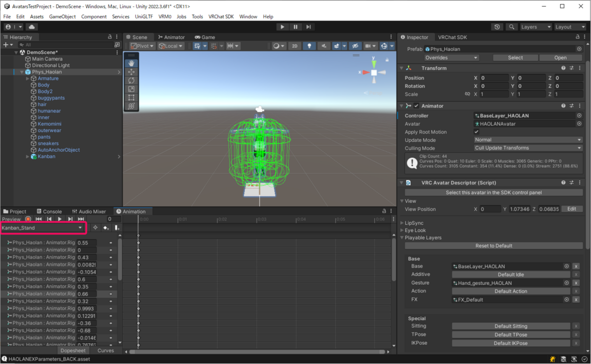The width and height of the screenshot is (591, 364).
Task: Click the editor Pause button
Action: pos(295,27)
